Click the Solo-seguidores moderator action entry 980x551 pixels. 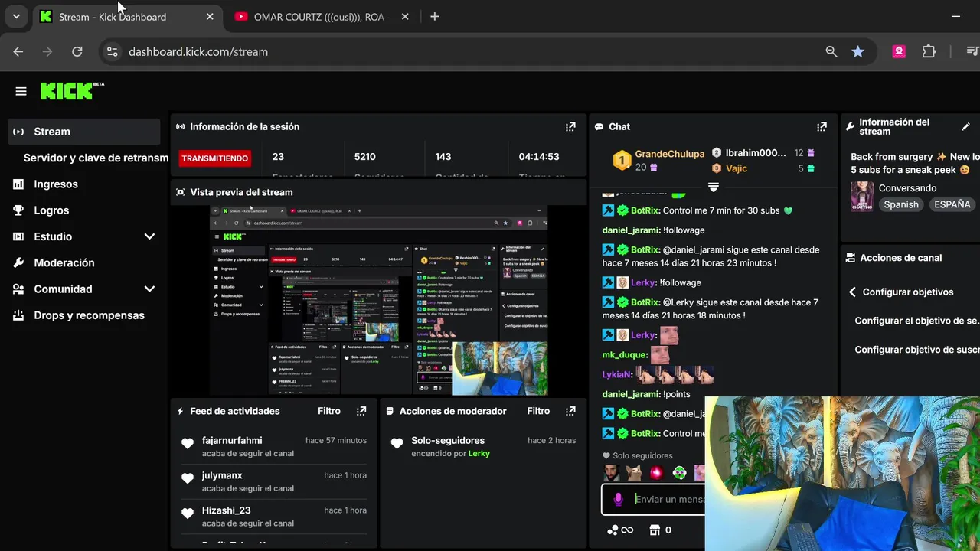pos(482,446)
